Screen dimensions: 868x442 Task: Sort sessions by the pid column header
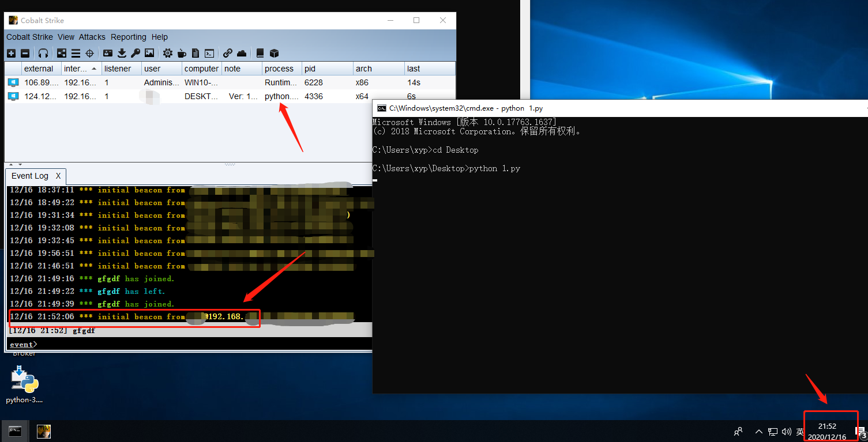[310, 69]
